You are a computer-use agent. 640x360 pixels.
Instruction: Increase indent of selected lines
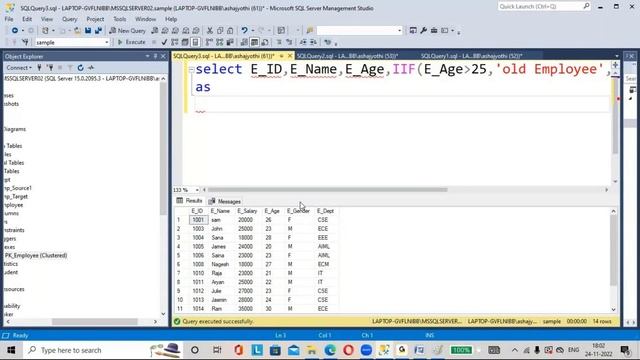coord(313,42)
